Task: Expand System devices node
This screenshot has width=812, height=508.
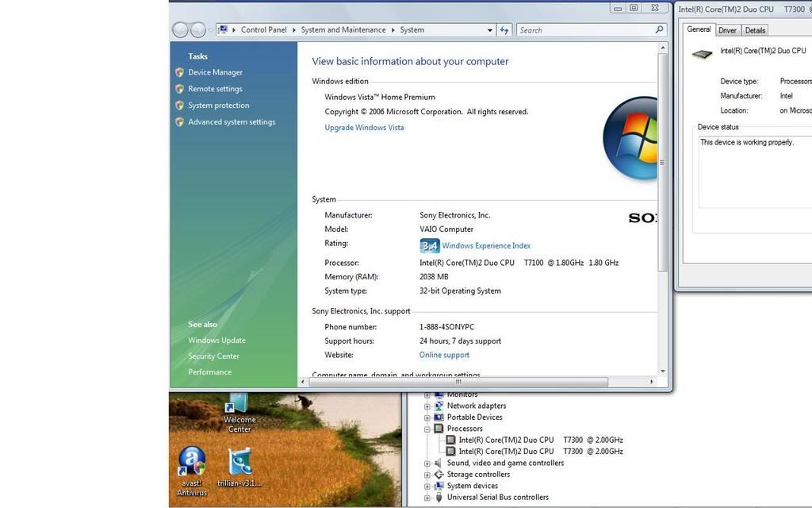Action: (x=427, y=487)
